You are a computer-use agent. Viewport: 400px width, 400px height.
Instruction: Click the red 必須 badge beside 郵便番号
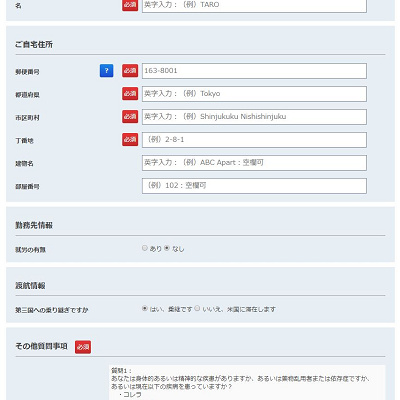pos(130,71)
